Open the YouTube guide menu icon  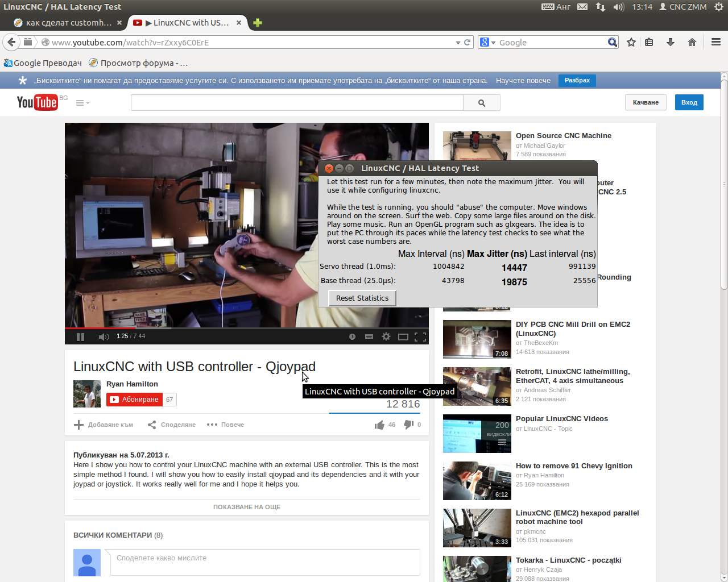click(82, 103)
